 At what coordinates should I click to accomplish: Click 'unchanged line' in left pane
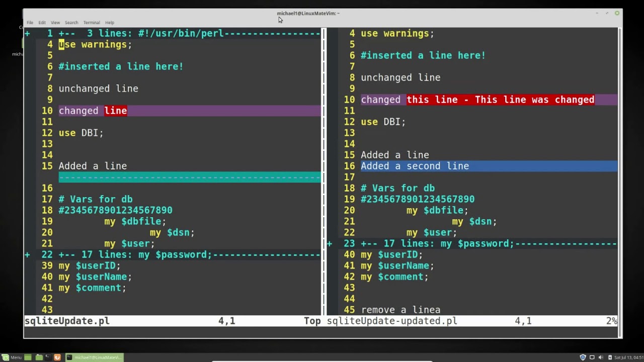99,89
